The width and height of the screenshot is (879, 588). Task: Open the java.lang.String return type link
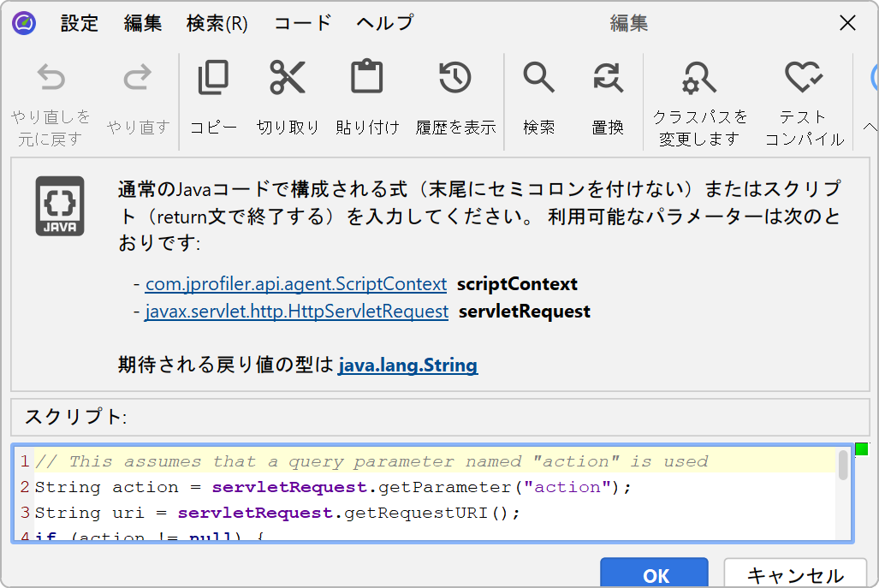click(x=408, y=365)
